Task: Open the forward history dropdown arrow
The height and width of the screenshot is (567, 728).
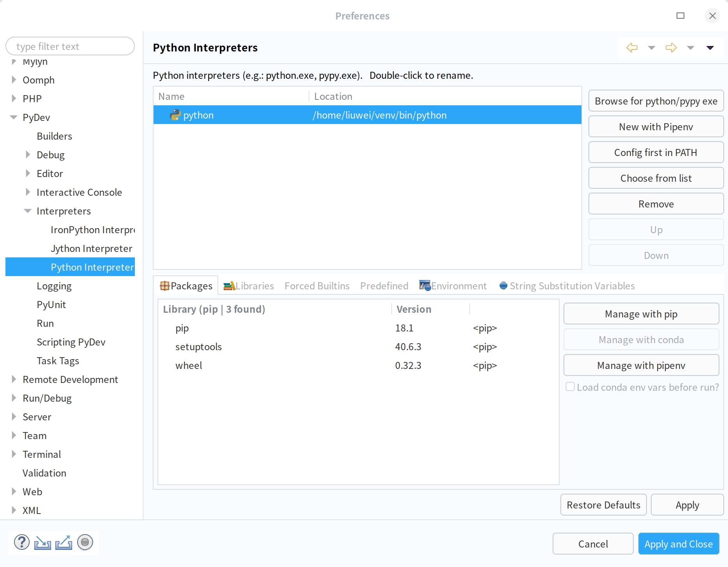Action: tap(690, 48)
